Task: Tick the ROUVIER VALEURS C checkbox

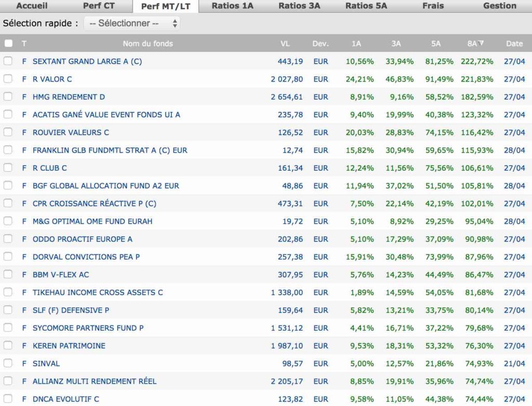Action: point(8,132)
